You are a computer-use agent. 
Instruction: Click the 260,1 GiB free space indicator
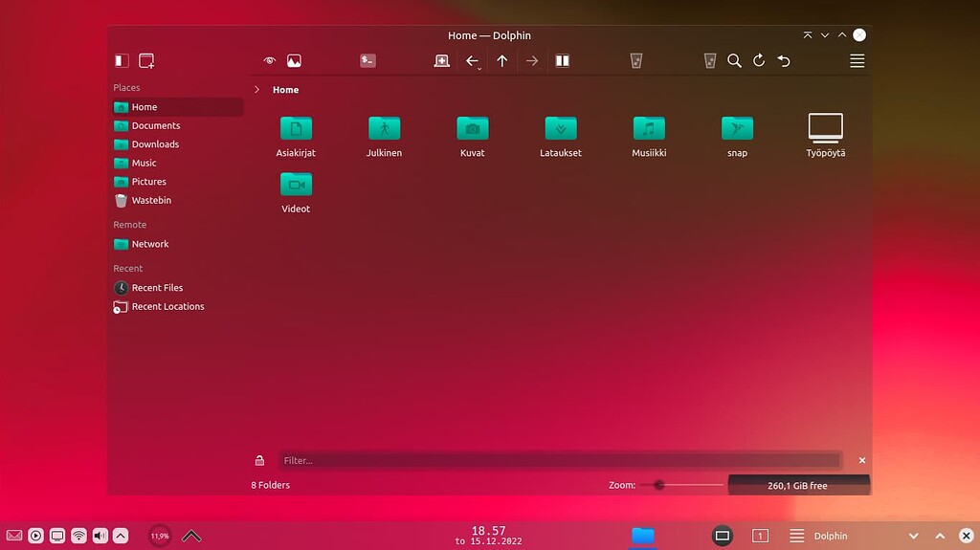(x=798, y=485)
